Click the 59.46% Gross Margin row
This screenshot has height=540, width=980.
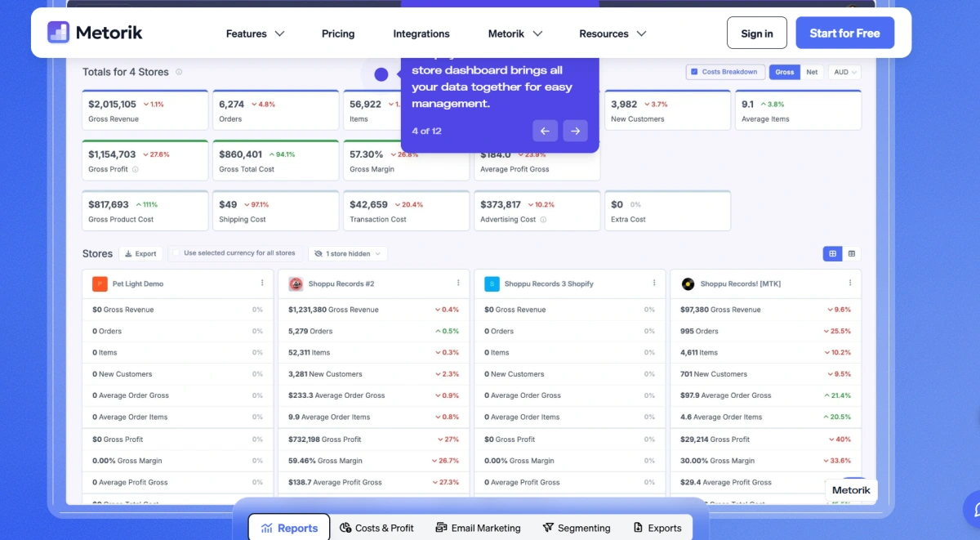(x=374, y=461)
